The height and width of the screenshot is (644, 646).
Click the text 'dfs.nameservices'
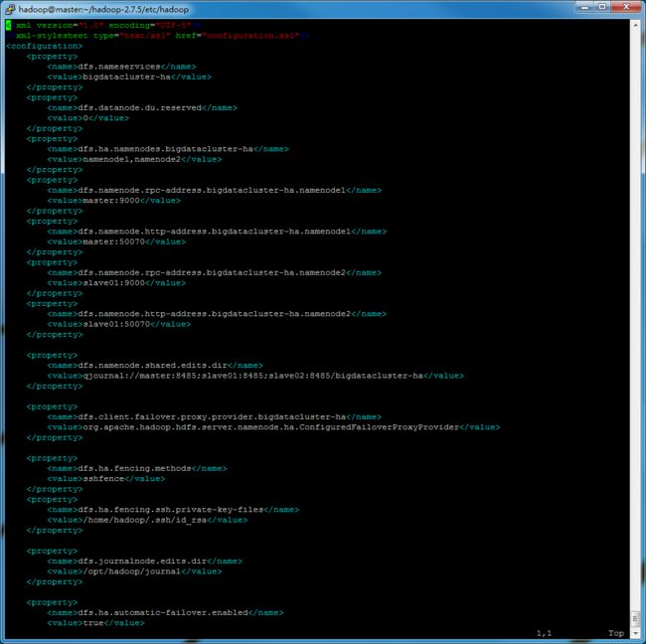coord(119,67)
